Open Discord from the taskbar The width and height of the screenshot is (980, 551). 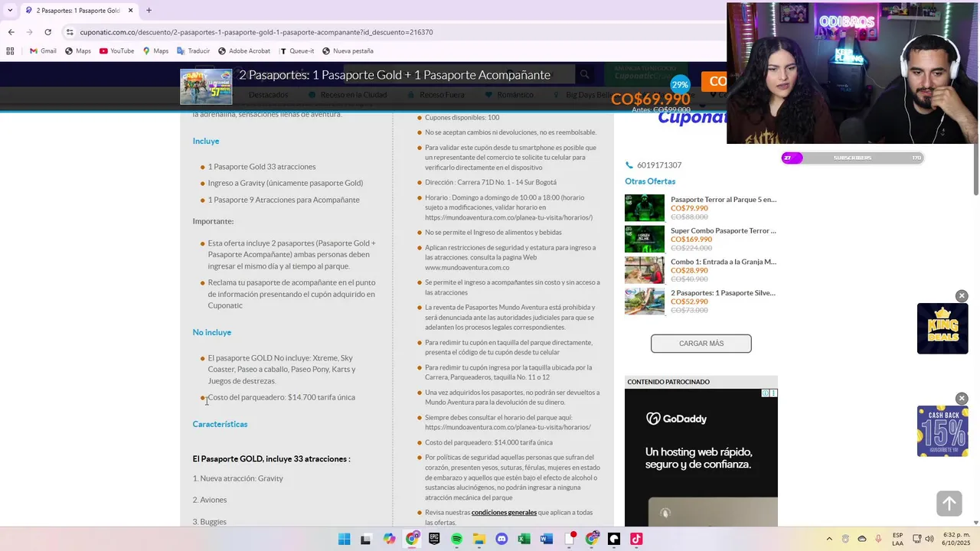click(x=501, y=539)
